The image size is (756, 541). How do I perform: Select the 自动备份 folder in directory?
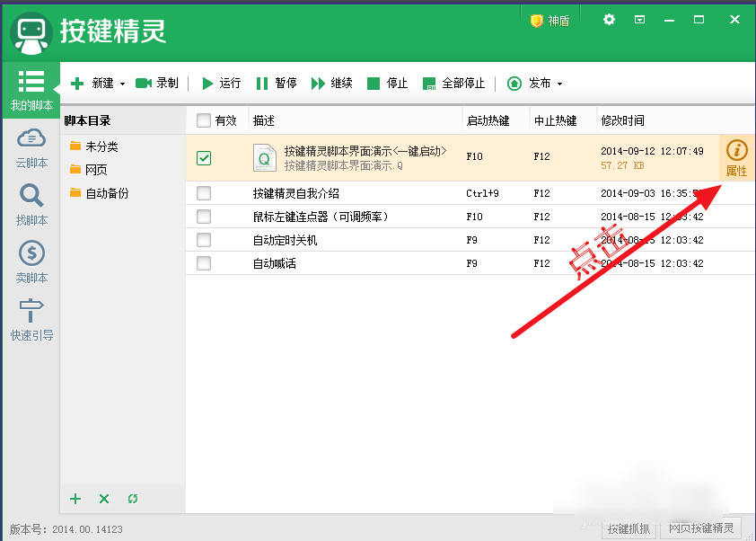[x=106, y=193]
